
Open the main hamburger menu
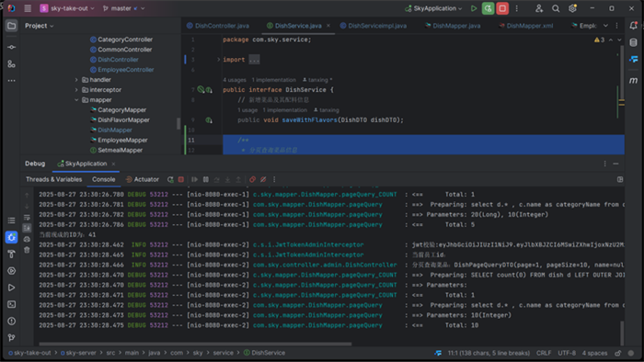pos(28,8)
